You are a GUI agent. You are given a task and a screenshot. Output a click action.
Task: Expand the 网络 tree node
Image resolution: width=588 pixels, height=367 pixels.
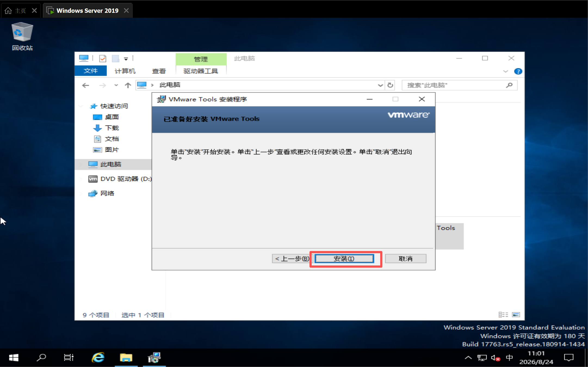click(x=81, y=194)
